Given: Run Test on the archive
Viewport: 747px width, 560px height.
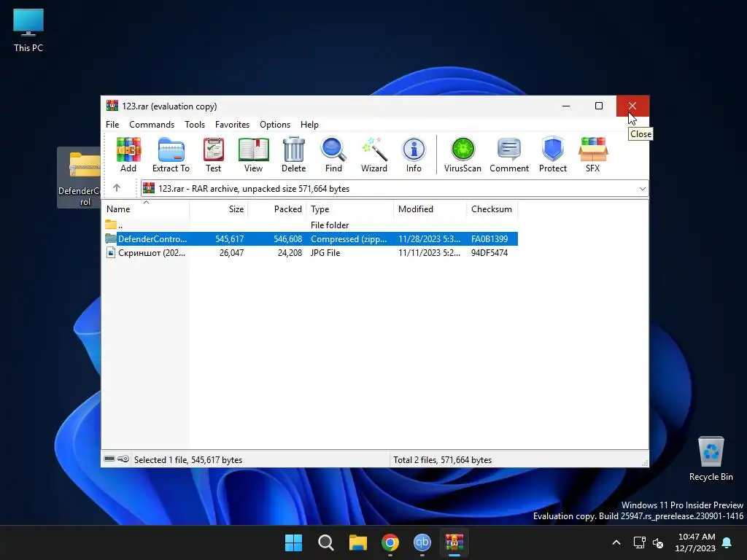Looking at the screenshot, I should coord(214,155).
